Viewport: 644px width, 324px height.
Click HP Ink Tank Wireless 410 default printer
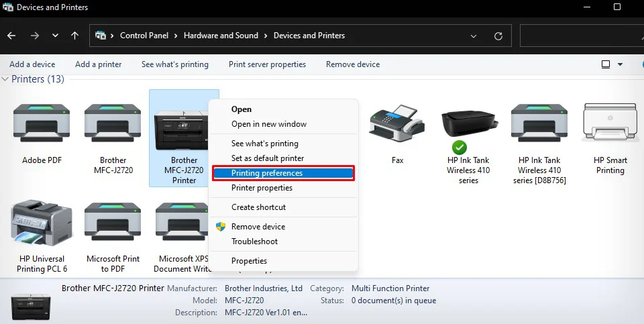[x=468, y=127]
